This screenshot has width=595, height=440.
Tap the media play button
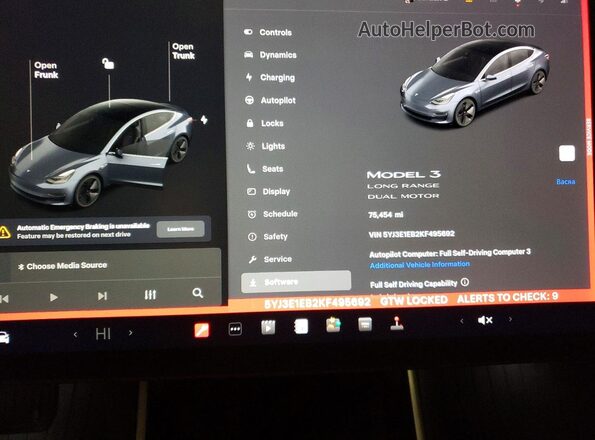[54, 297]
